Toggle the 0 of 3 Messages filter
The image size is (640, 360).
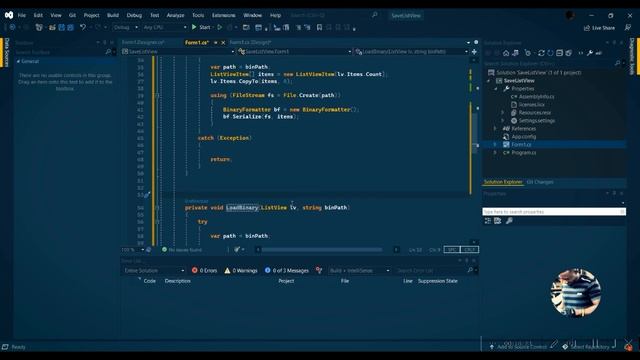click(287, 271)
